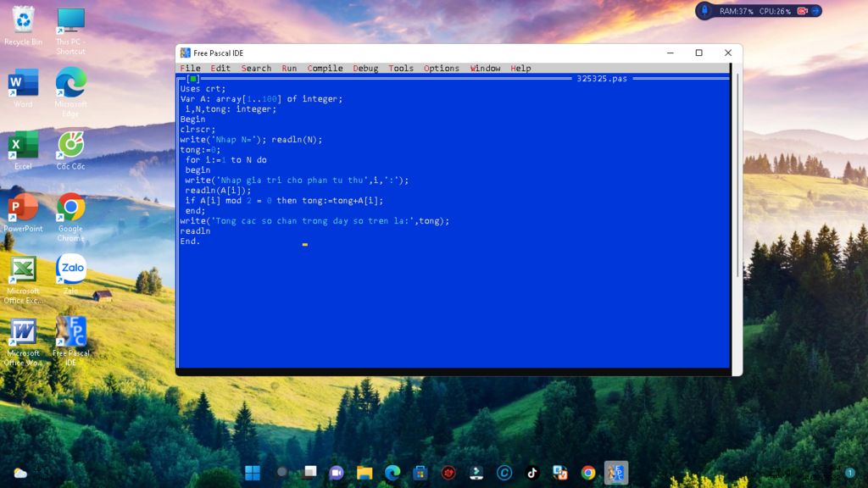Open the Windows Start menu

click(x=253, y=473)
